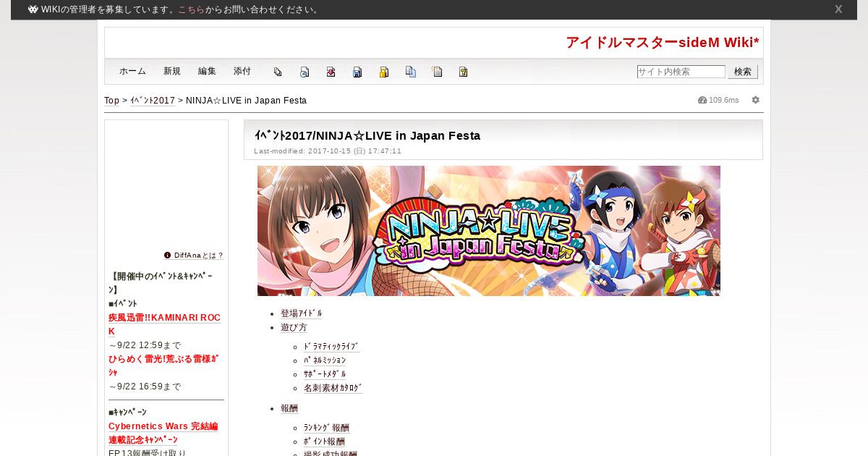This screenshot has width=868, height=456.
Task: Open the 編集 menu
Action: coord(207,71)
